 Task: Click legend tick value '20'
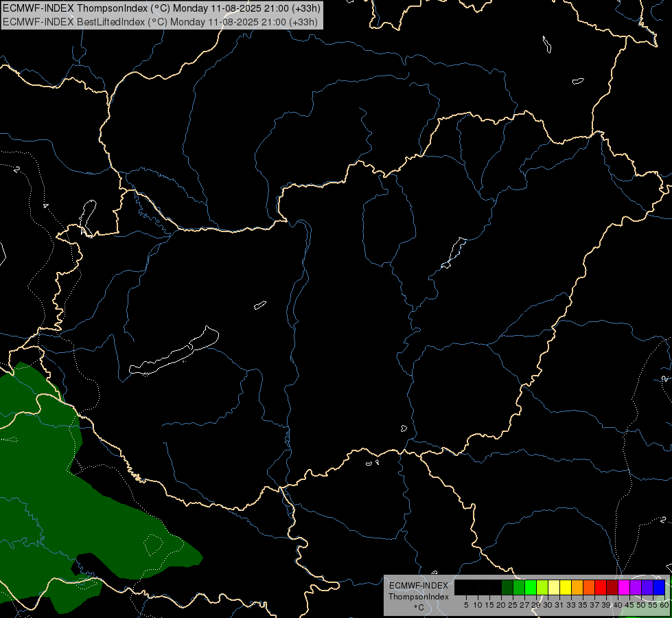(x=501, y=605)
